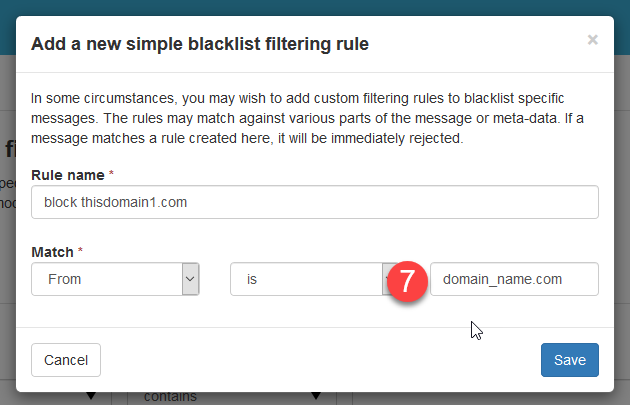Screen dimensions: 630x405
Task: Click the chevron arrow on the From dropdown
Action: click(191, 279)
